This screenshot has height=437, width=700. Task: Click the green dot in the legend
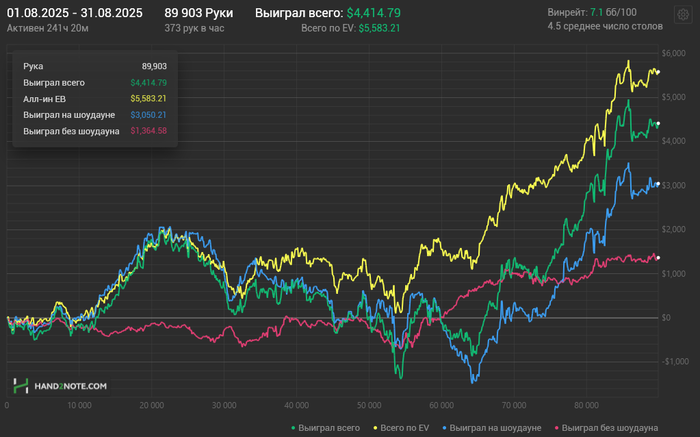coord(293,428)
